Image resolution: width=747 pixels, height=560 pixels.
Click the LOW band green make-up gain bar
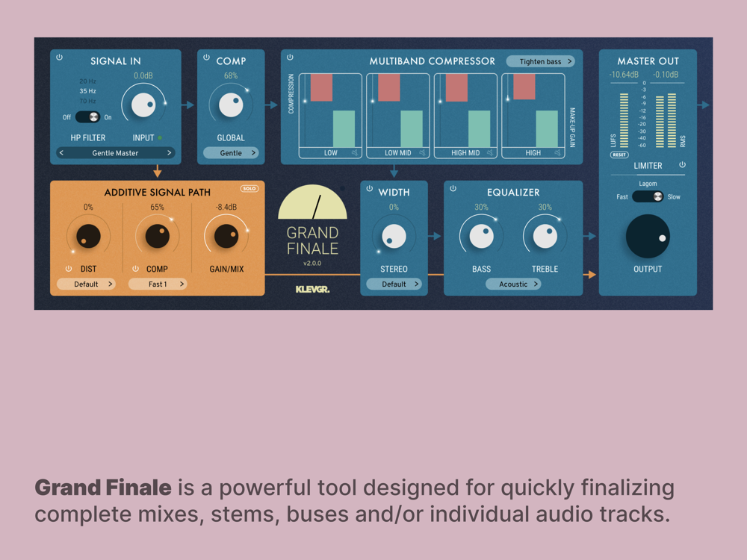(344, 129)
